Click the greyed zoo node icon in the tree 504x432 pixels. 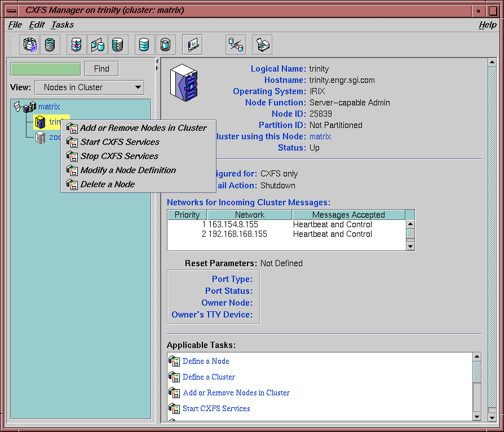click(40, 138)
